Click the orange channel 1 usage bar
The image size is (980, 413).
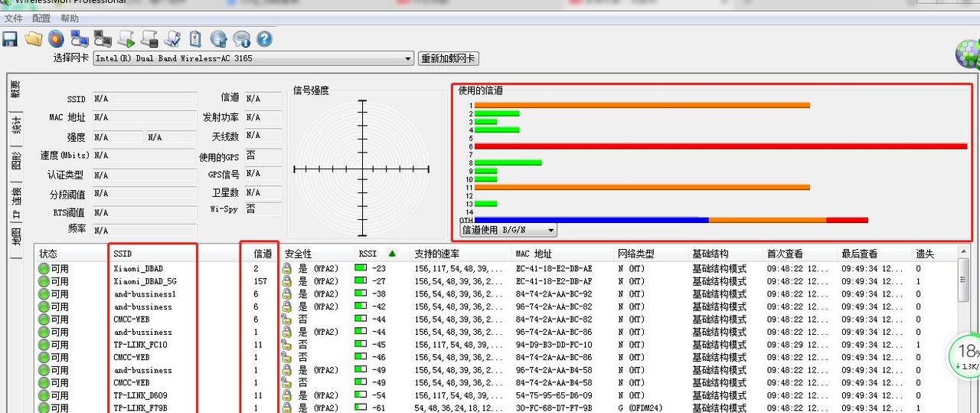[642, 105]
